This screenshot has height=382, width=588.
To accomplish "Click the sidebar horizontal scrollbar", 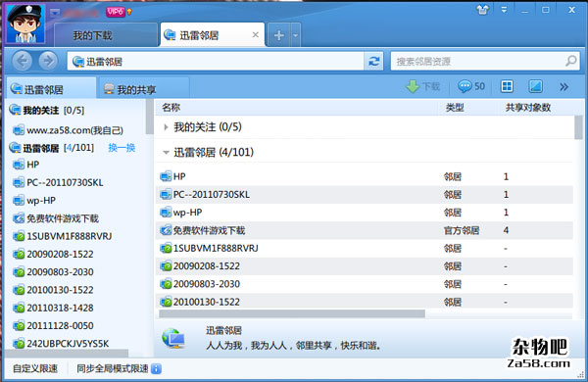I will click(x=67, y=354).
